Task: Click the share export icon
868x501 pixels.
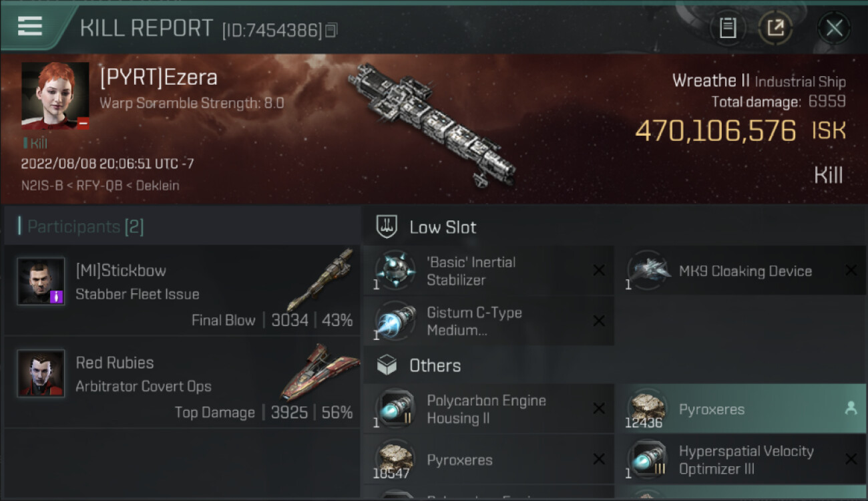Action: 775,28
